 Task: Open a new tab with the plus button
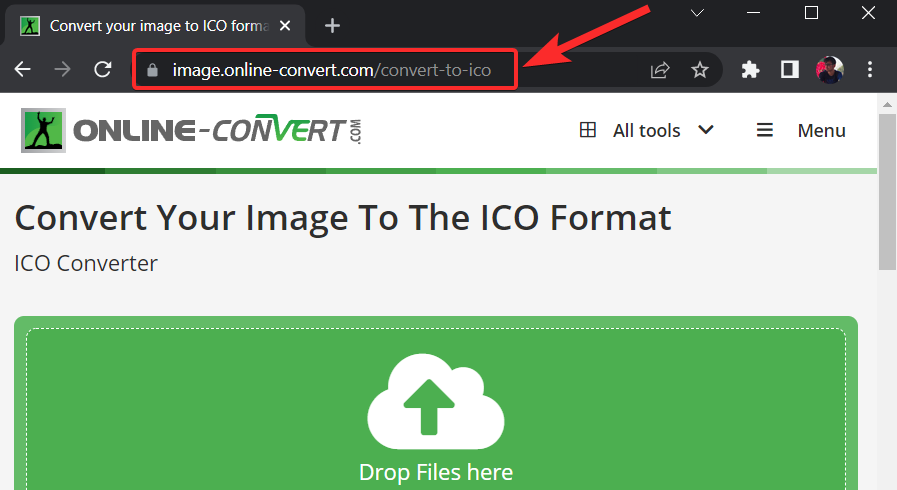click(332, 26)
